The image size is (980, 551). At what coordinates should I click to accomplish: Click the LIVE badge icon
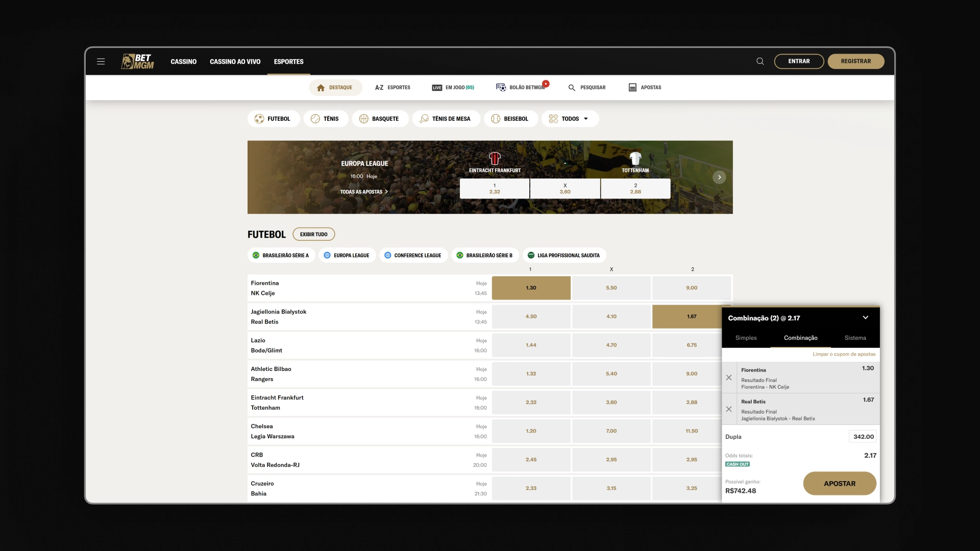point(437,88)
